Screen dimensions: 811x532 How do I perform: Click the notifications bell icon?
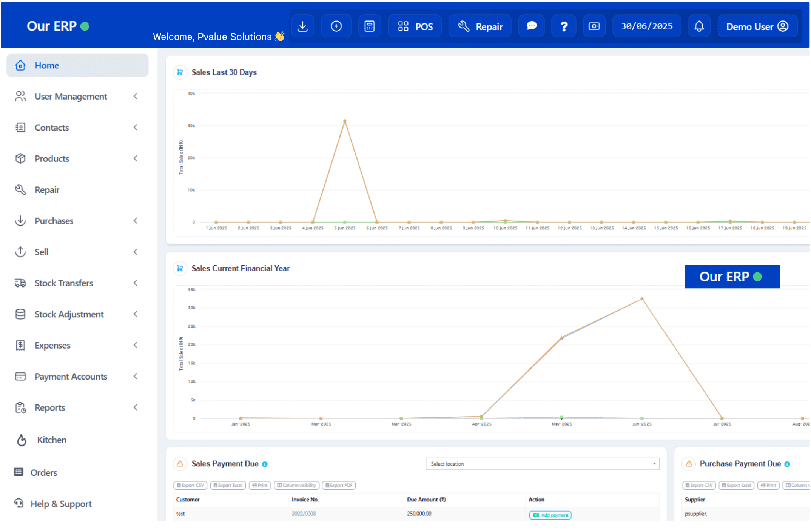point(699,26)
